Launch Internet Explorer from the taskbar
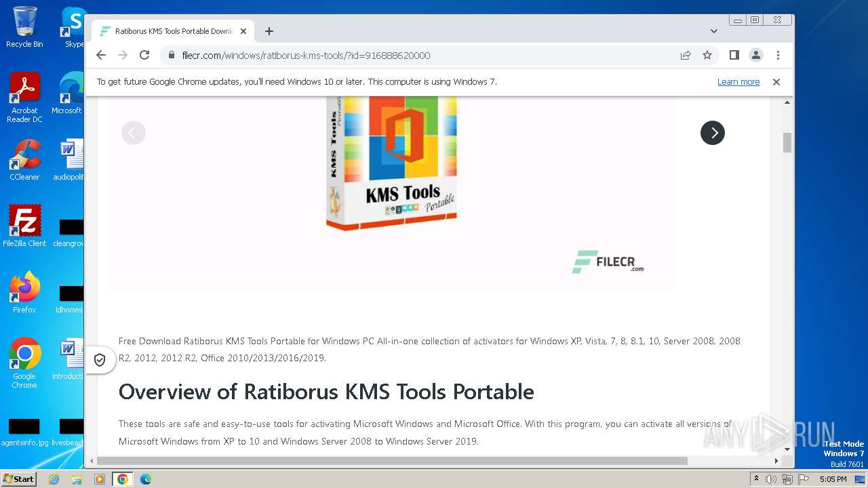868x488 pixels. click(54, 479)
